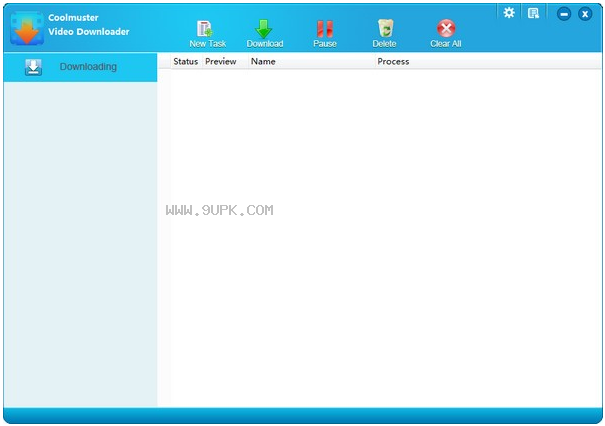Sort by the Status column header
Screen dimensions: 605x426
coord(186,61)
